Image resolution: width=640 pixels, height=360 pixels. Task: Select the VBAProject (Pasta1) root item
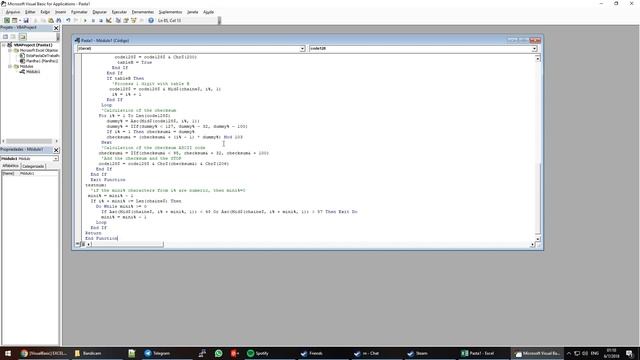click(x=33, y=45)
